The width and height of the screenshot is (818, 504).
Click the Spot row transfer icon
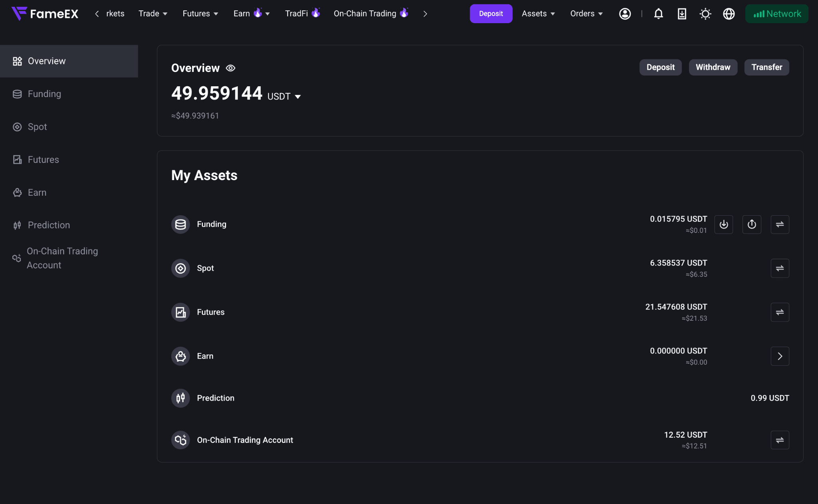780,268
